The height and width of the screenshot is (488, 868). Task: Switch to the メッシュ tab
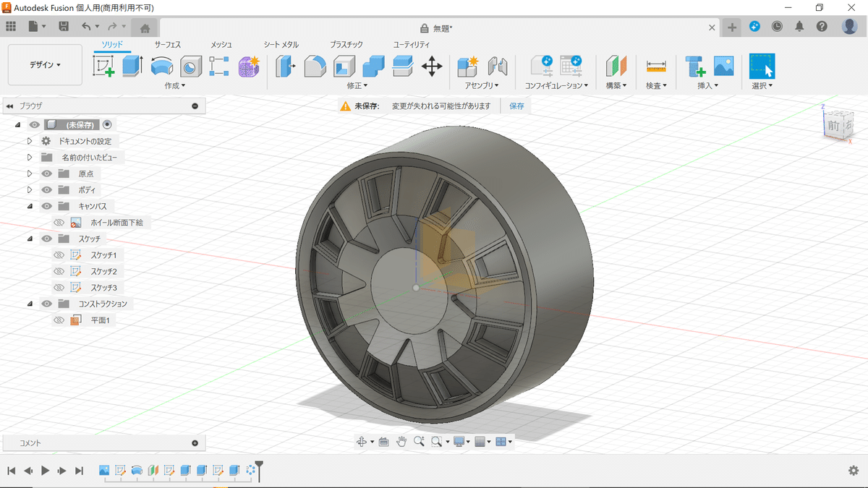coord(221,45)
